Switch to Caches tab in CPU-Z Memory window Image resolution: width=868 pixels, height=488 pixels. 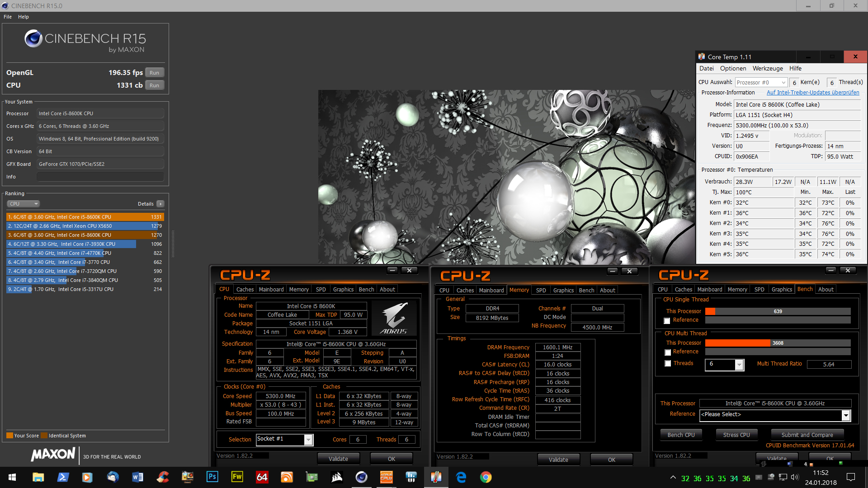tap(465, 290)
